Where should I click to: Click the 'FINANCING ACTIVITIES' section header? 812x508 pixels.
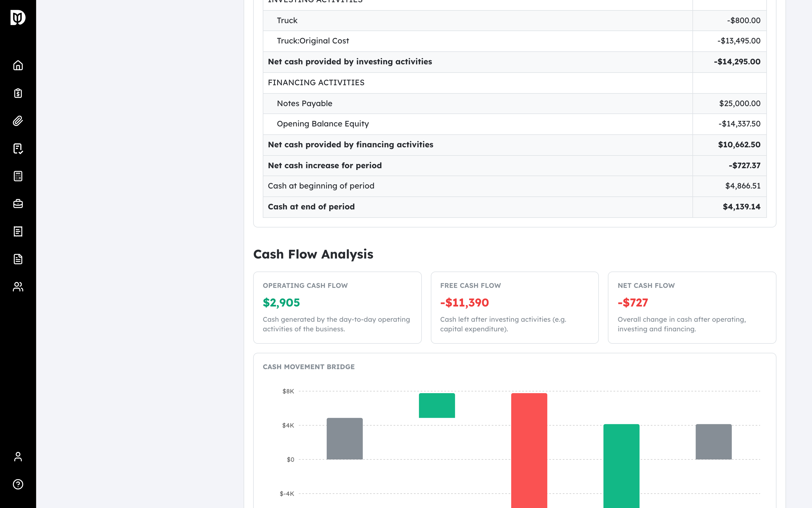click(316, 83)
